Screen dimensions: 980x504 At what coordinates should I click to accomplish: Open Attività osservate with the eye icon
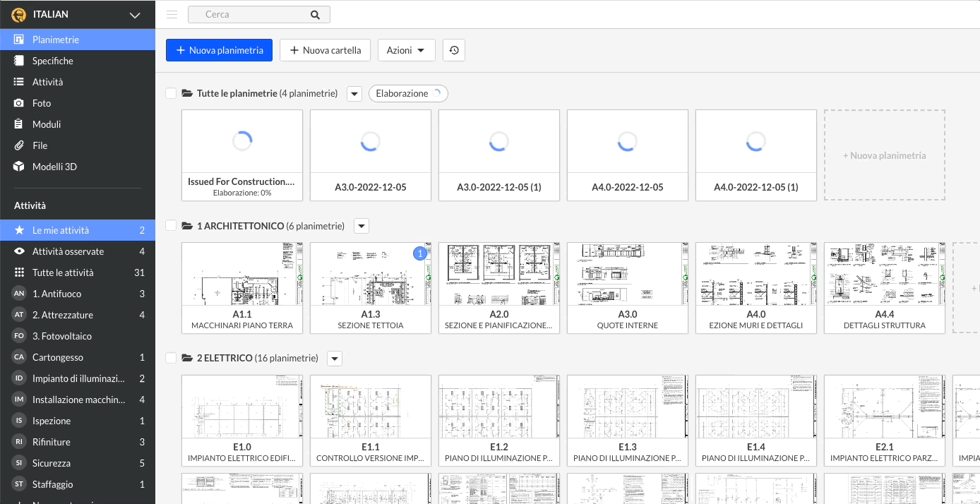pos(19,251)
